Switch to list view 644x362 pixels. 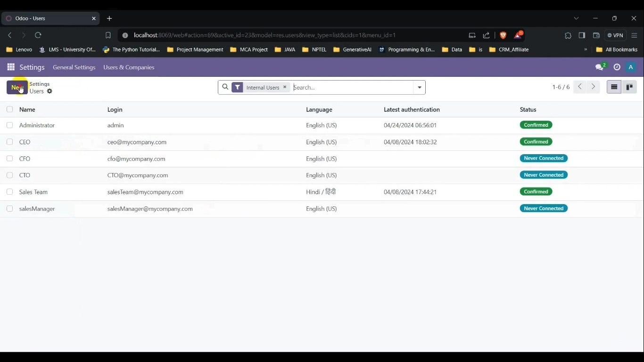coord(614,87)
